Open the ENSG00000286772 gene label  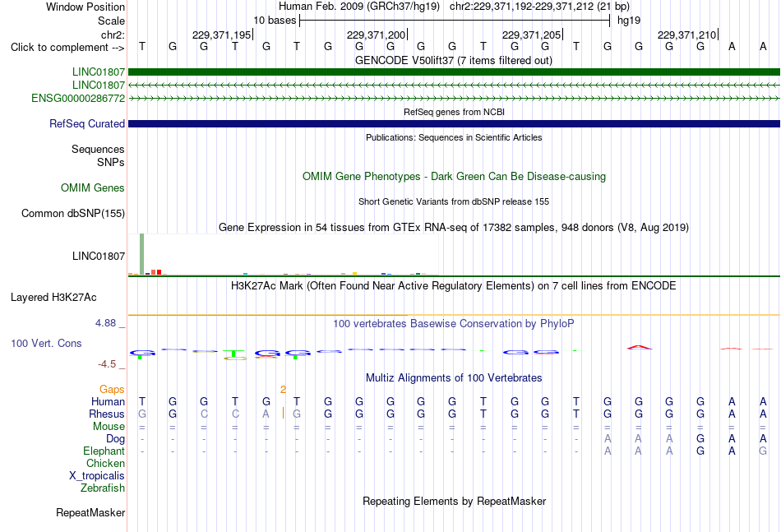pyautogui.click(x=78, y=98)
